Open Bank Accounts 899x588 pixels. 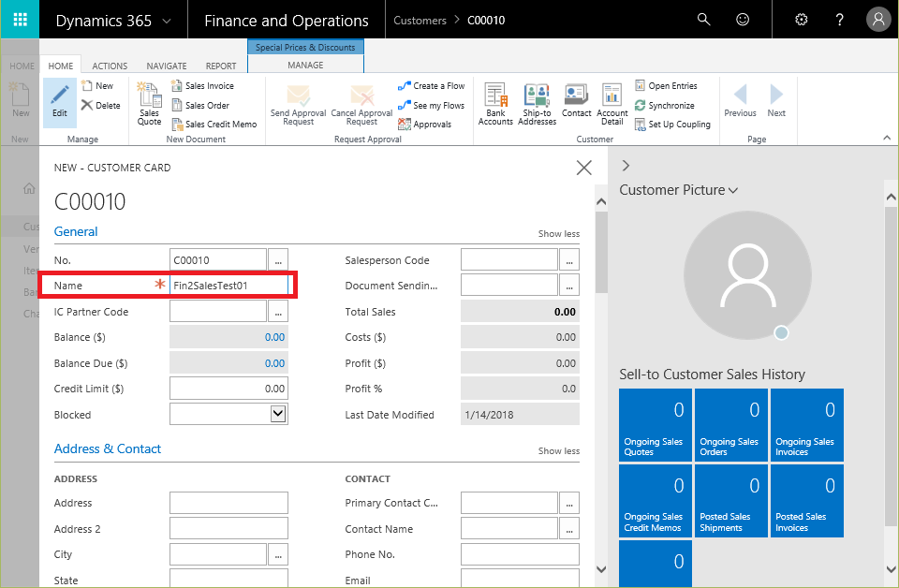point(495,104)
